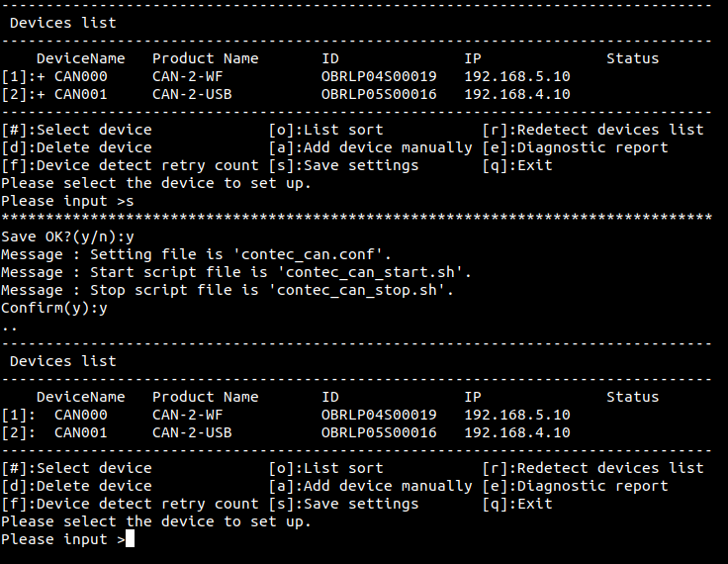
Task: Click '[f]:Device detect retry count' in lower menu
Action: [x=130, y=504]
